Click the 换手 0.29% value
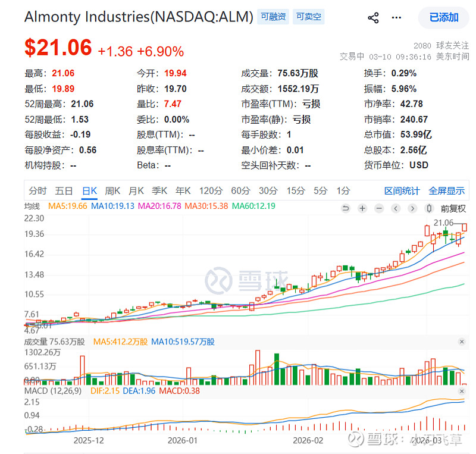476x454 pixels. tap(404, 73)
